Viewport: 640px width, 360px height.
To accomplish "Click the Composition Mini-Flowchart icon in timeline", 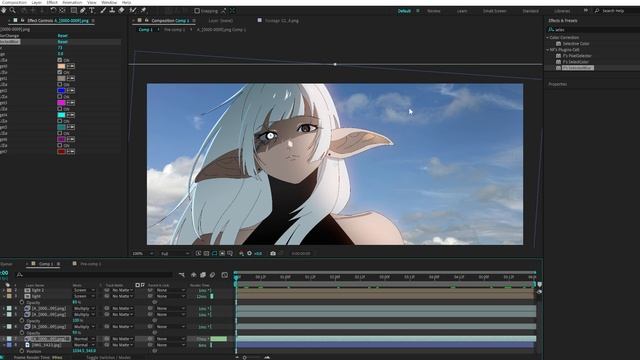I will point(182,275).
